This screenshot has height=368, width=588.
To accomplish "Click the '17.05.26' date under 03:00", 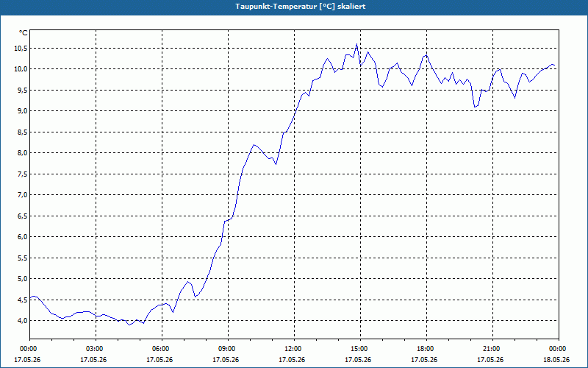I will [93, 360].
